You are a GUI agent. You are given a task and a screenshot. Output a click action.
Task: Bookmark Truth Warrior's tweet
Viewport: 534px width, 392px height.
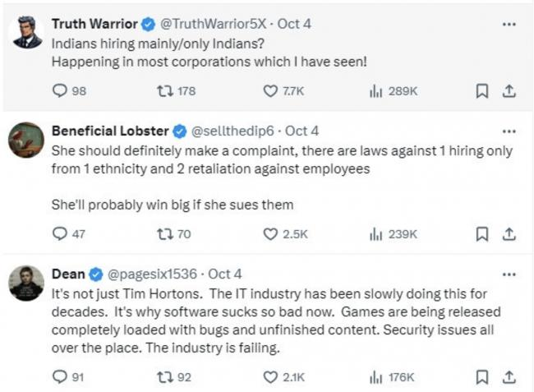482,91
